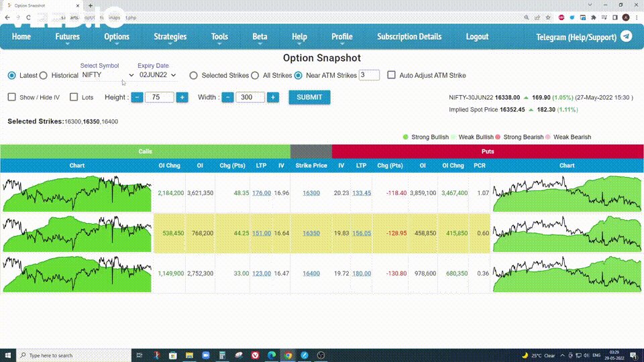The width and height of the screenshot is (644, 362).
Task: Open the Select Symbol NIFTY dropdown
Action: coord(107,75)
